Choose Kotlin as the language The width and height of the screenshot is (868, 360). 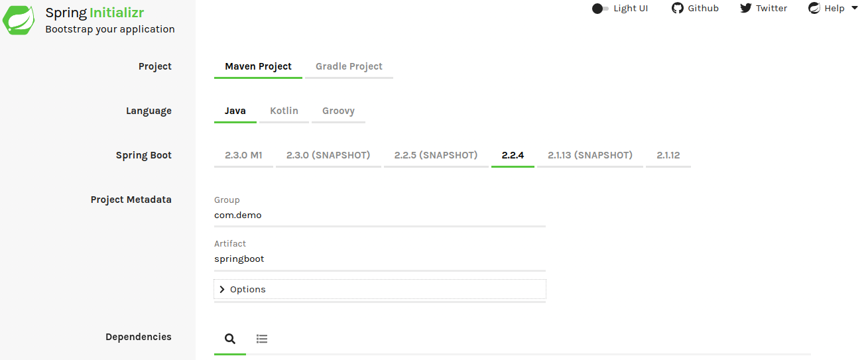point(284,111)
